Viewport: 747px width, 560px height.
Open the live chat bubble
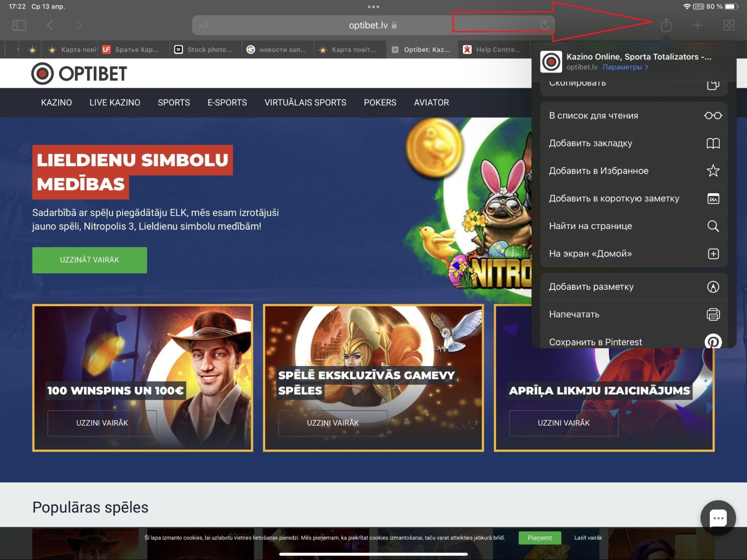point(718,518)
